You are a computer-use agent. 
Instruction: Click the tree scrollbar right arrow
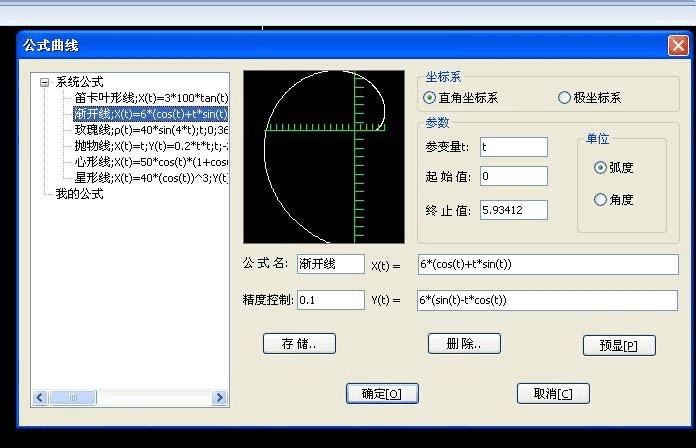point(219,397)
